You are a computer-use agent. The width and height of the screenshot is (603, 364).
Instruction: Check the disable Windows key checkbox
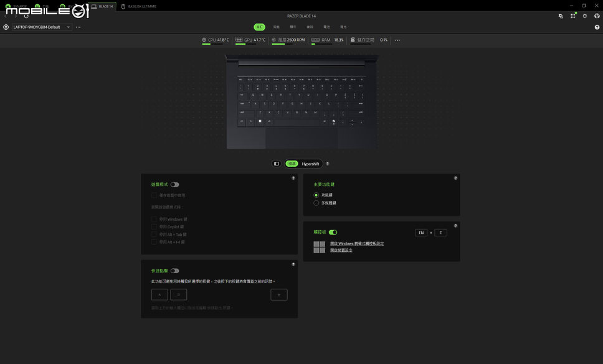[x=154, y=219]
